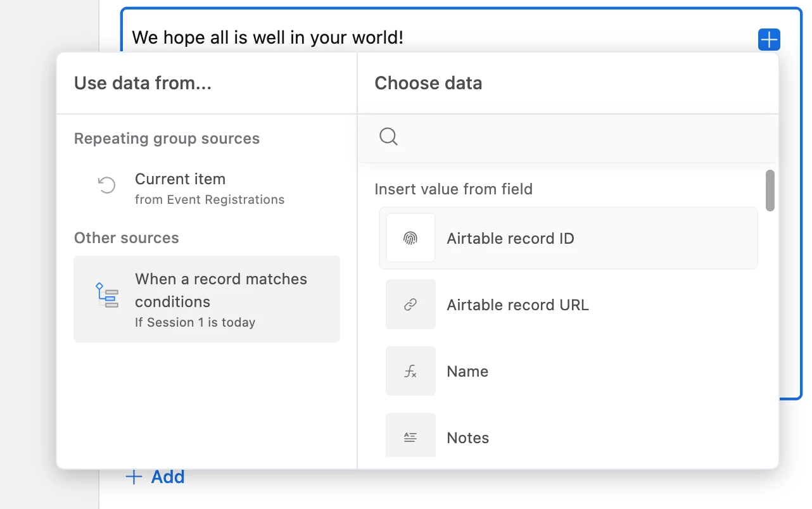Screen dimensions: 812x509
Task: Click the long-text icon next to Notes
Action: coord(410,437)
